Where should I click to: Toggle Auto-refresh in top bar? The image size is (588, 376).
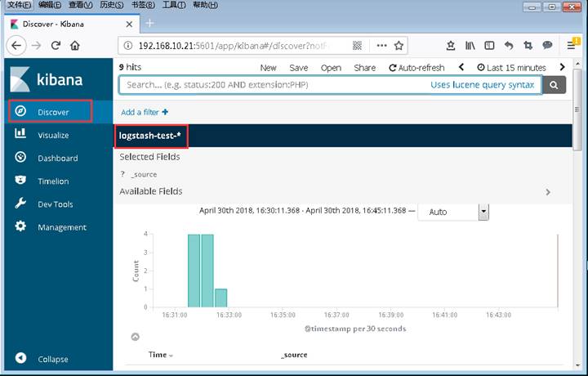pos(416,68)
